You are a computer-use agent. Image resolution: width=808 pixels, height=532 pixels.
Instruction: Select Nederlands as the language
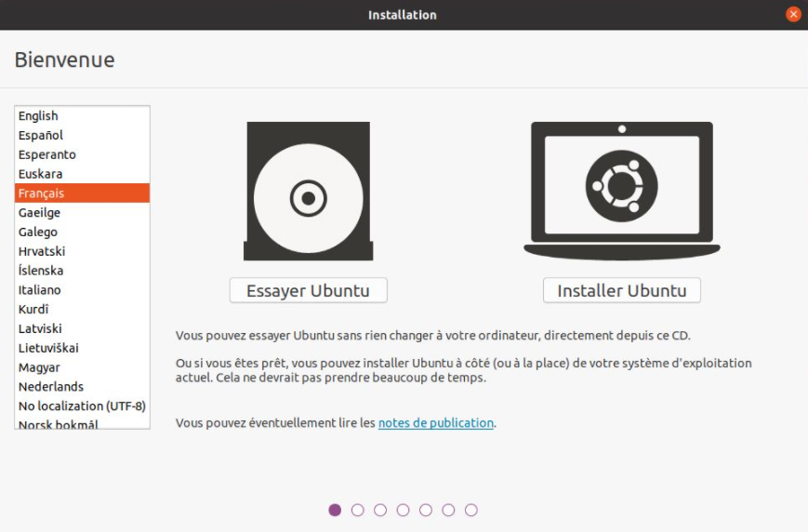point(82,386)
